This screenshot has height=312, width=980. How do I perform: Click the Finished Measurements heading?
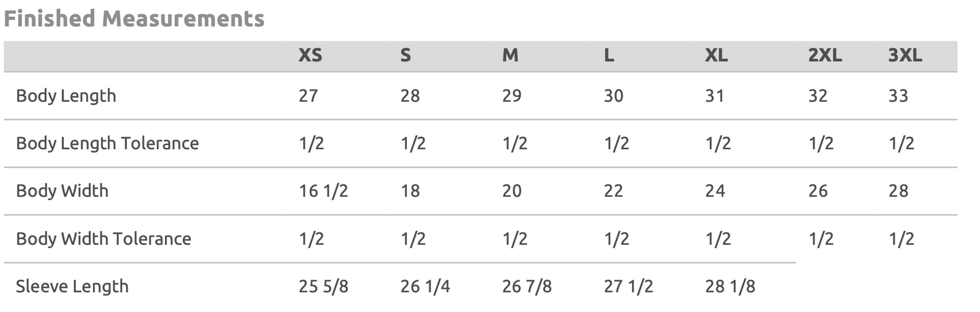point(134,18)
